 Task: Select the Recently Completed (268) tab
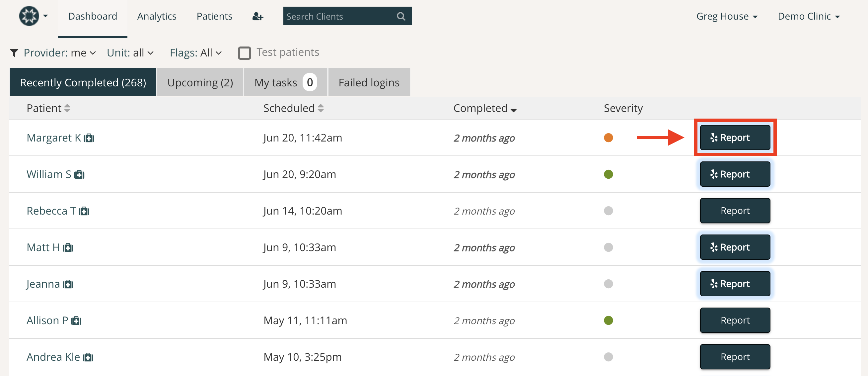(83, 82)
